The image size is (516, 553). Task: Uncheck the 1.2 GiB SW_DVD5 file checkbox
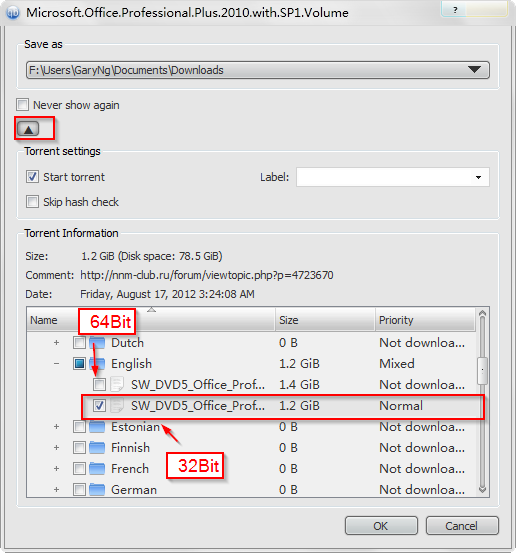coord(99,406)
